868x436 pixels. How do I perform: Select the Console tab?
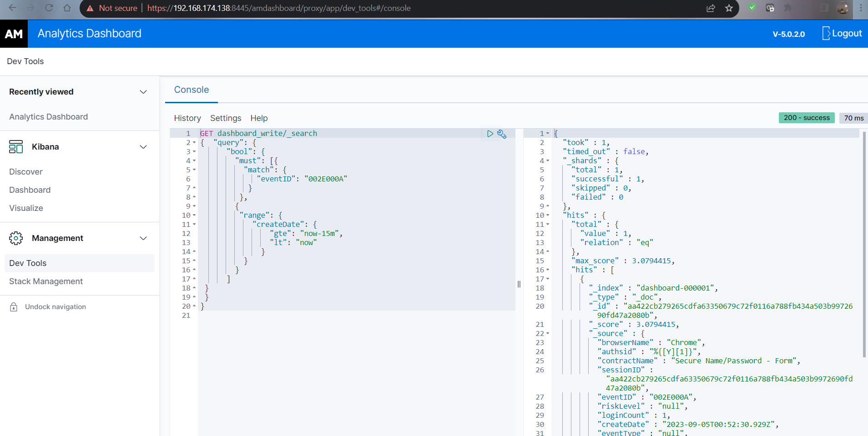coord(192,90)
